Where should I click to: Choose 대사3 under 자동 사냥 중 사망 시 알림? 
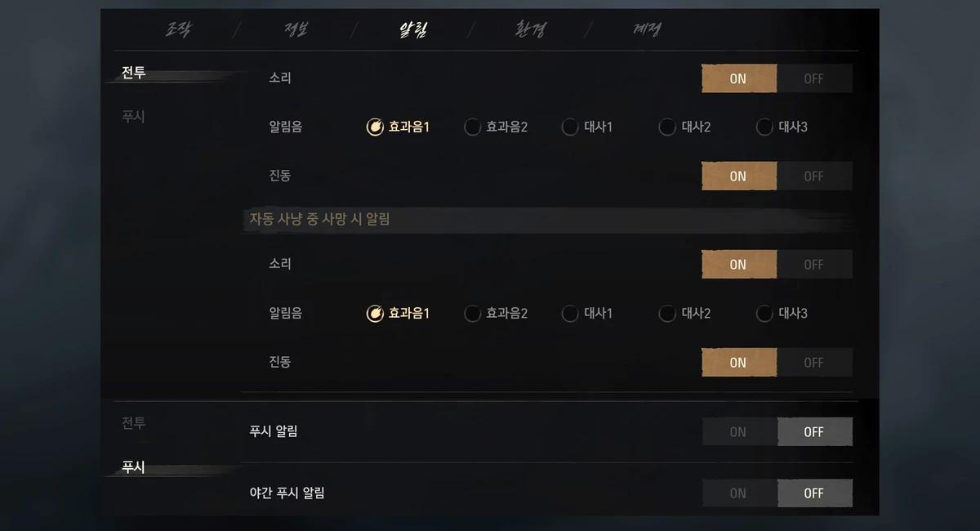[x=782, y=314]
